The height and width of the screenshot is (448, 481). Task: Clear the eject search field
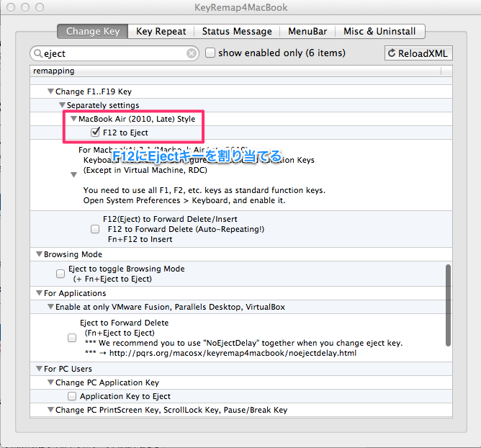192,53
